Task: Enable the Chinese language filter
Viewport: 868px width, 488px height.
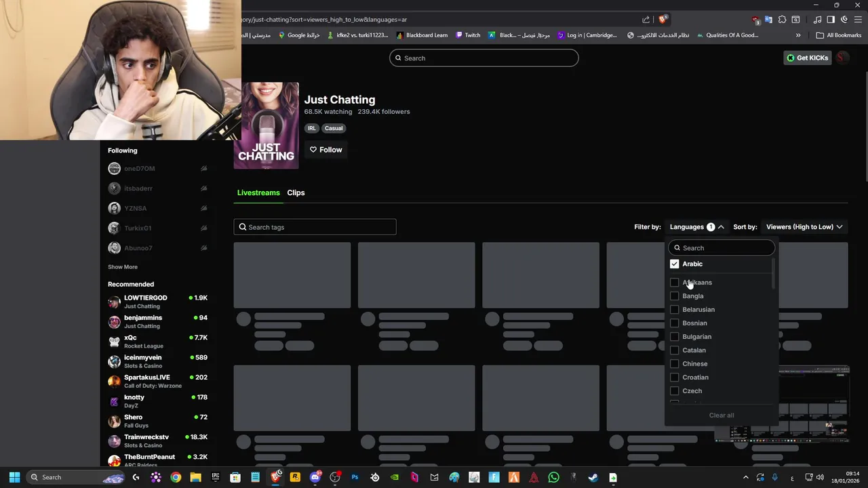Action: pyautogui.click(x=674, y=364)
